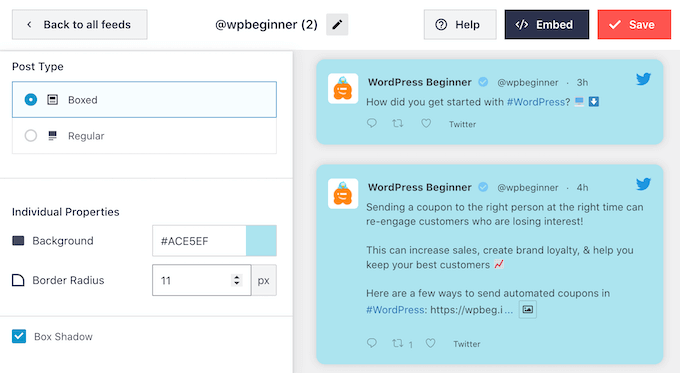Click the retweet icon on the 3h tweet
The height and width of the screenshot is (373, 680).
click(398, 123)
